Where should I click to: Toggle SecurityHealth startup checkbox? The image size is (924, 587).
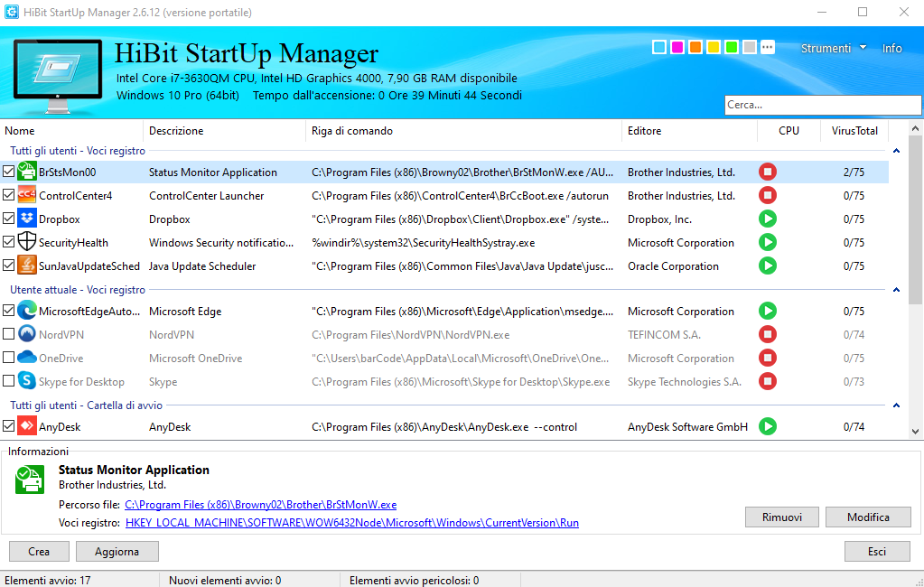click(x=8, y=242)
